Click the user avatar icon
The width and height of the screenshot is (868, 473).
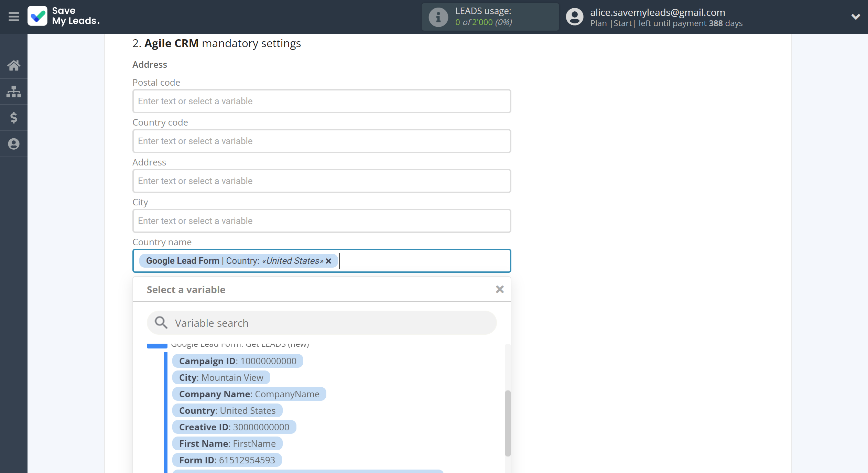pos(575,17)
